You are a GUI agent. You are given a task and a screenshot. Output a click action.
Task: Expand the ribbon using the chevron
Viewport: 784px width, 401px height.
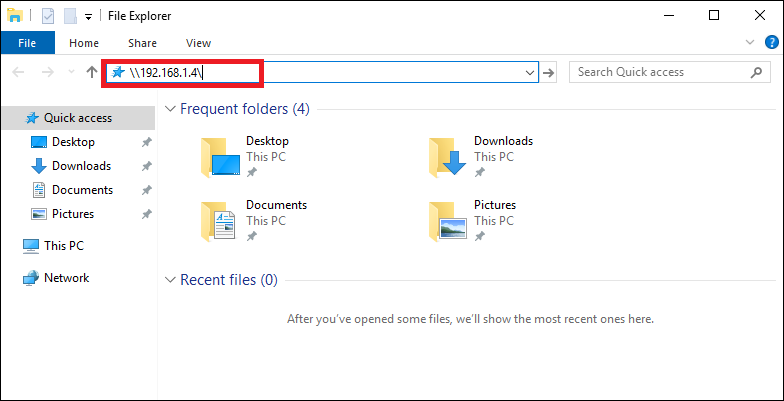pos(751,43)
